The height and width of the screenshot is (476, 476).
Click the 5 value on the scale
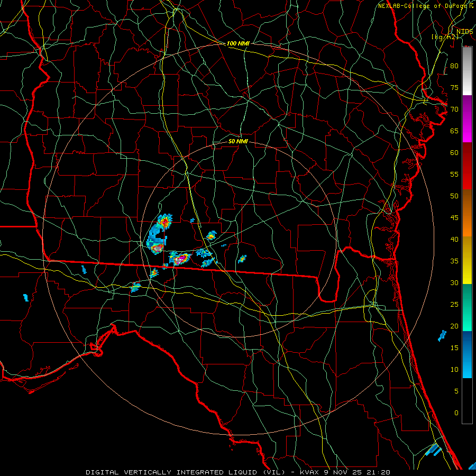pyautogui.click(x=456, y=391)
